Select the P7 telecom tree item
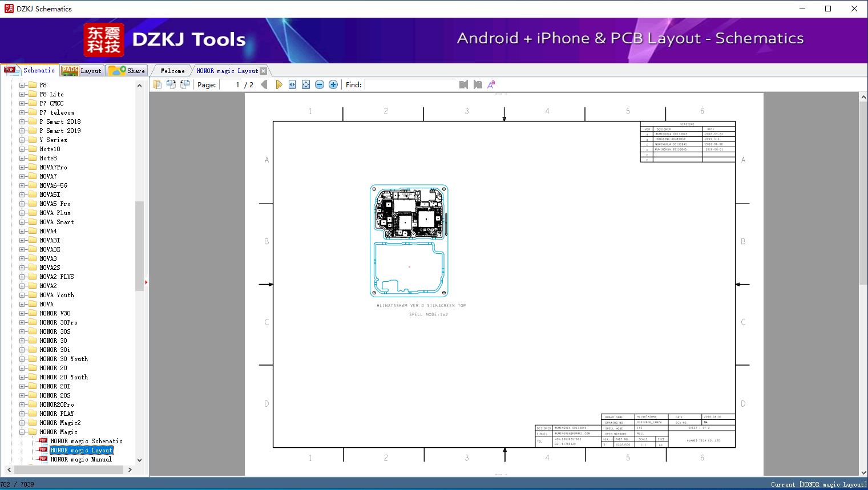868x490 pixels. click(x=57, y=112)
